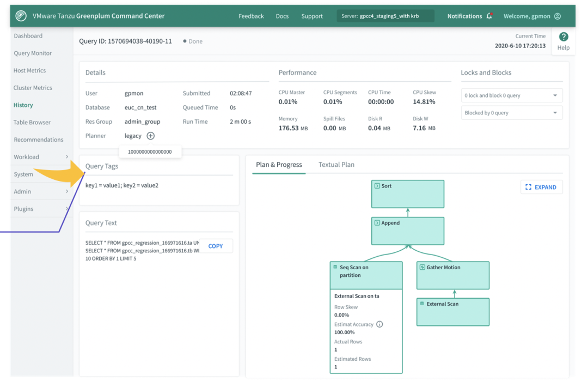The image size is (588, 387).
Task: Click the Append plan node
Action: [x=408, y=231]
